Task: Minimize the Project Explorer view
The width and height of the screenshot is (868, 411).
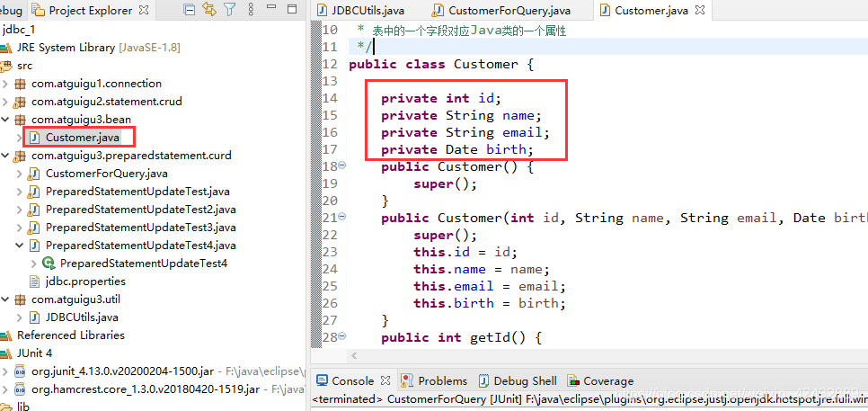Action: click(x=271, y=7)
